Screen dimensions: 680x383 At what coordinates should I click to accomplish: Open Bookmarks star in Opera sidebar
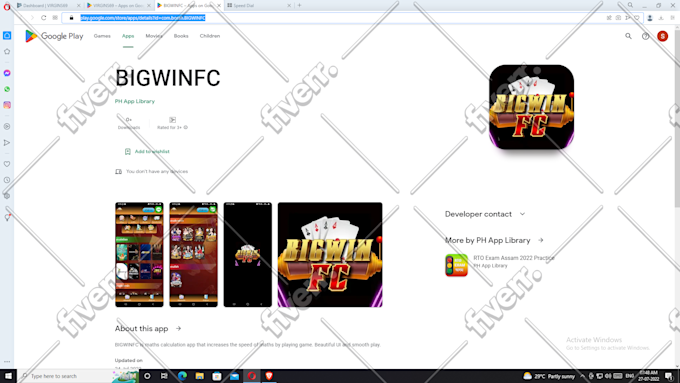(7, 52)
